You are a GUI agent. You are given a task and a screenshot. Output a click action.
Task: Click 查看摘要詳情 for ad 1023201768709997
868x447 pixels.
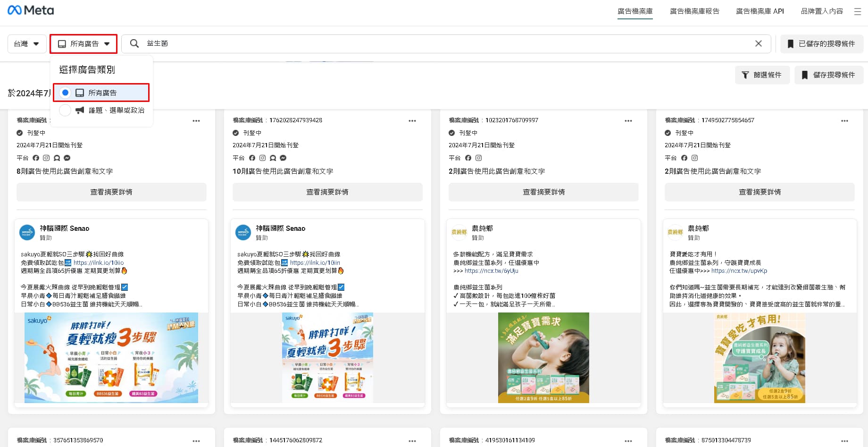coord(543,192)
